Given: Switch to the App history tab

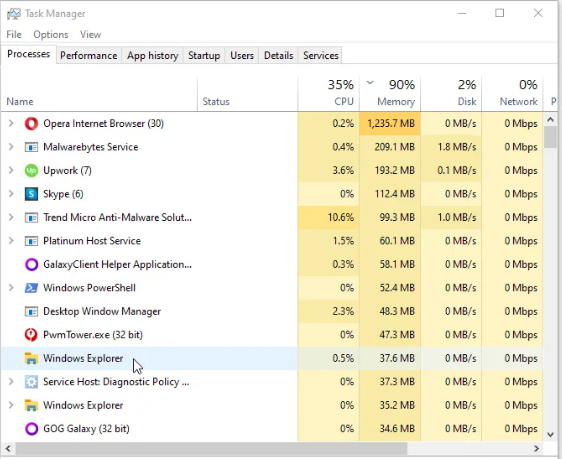Looking at the screenshot, I should click(x=152, y=56).
